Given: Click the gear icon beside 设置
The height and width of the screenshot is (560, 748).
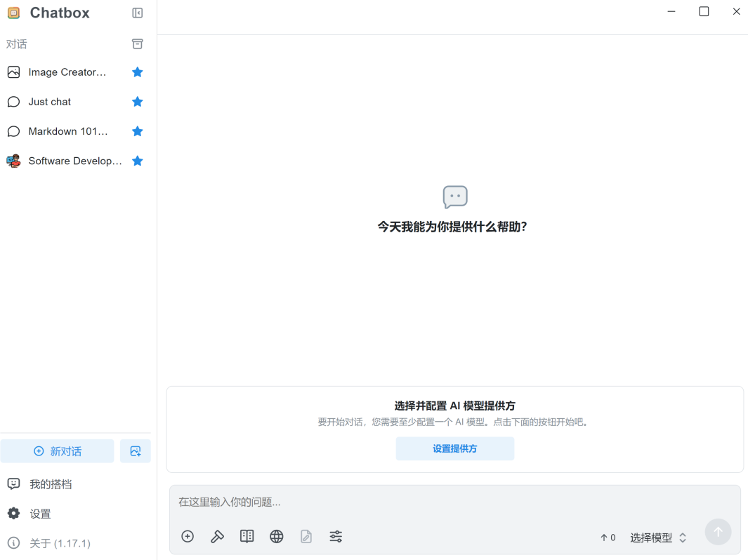Looking at the screenshot, I should [x=14, y=513].
